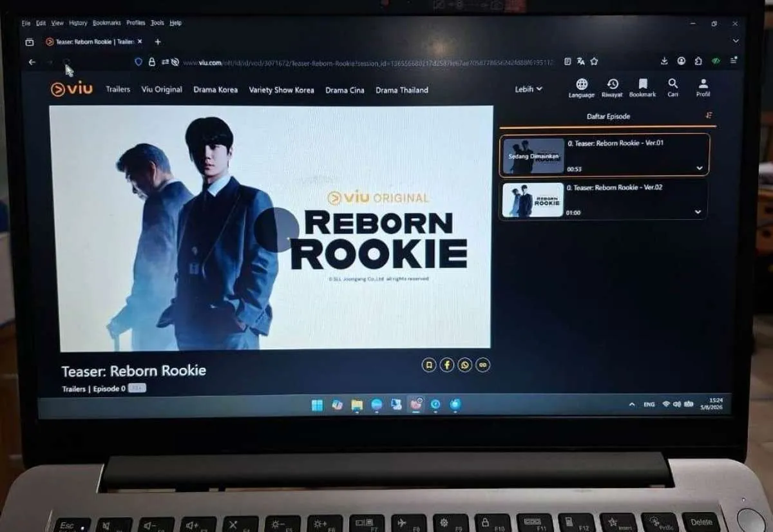
Task: Click the translate page icon
Action: click(x=580, y=61)
